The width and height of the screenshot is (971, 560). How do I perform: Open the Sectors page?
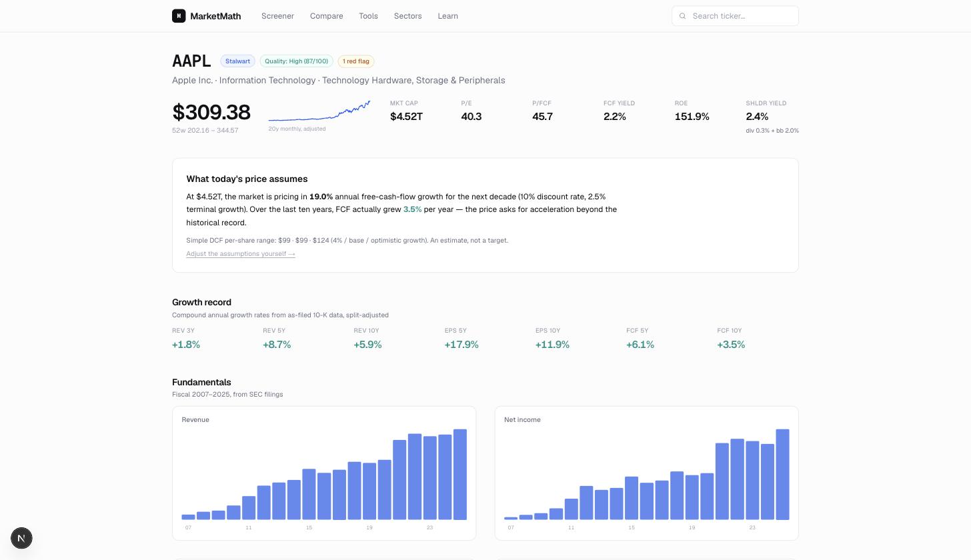coord(407,16)
